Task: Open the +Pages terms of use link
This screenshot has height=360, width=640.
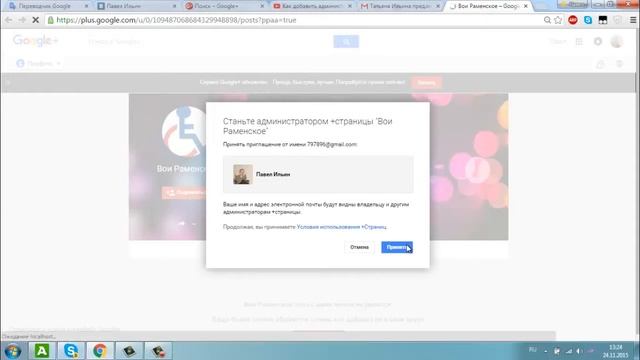Action: (x=342, y=227)
